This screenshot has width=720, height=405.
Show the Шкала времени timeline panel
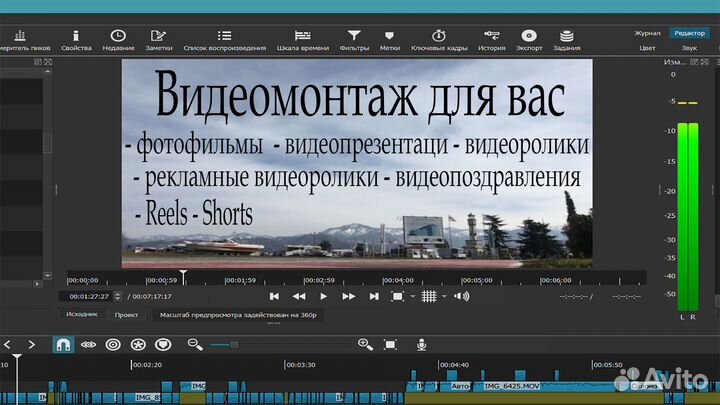click(303, 40)
